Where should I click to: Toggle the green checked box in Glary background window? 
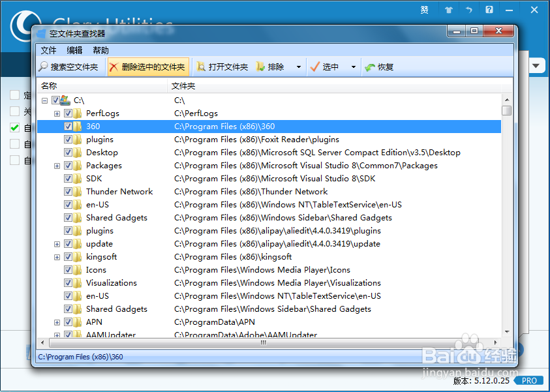coord(15,128)
